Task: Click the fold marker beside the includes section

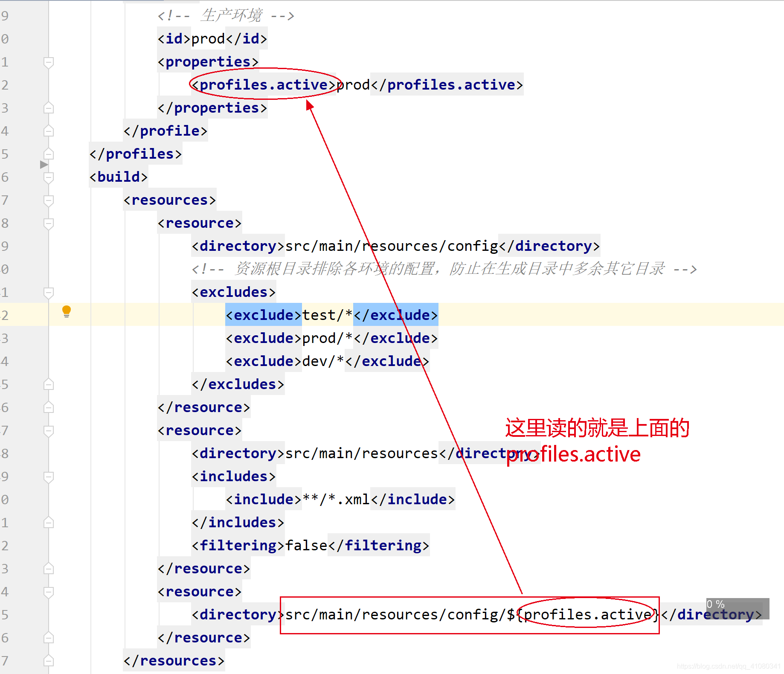Action: (48, 476)
